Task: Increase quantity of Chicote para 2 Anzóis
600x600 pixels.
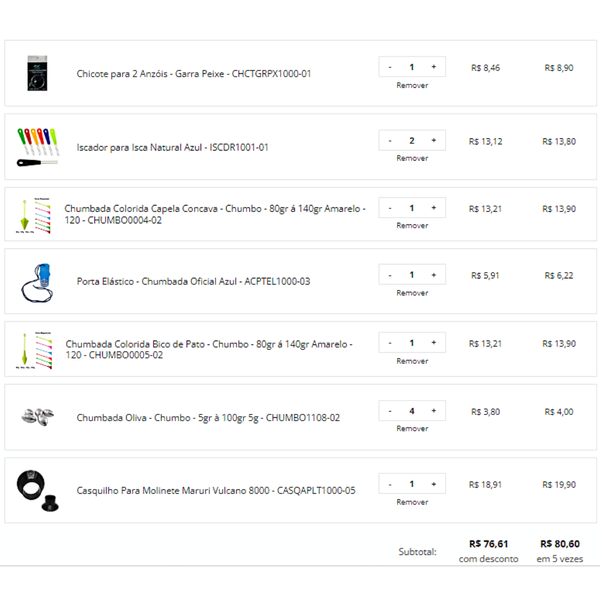Action: [x=434, y=67]
